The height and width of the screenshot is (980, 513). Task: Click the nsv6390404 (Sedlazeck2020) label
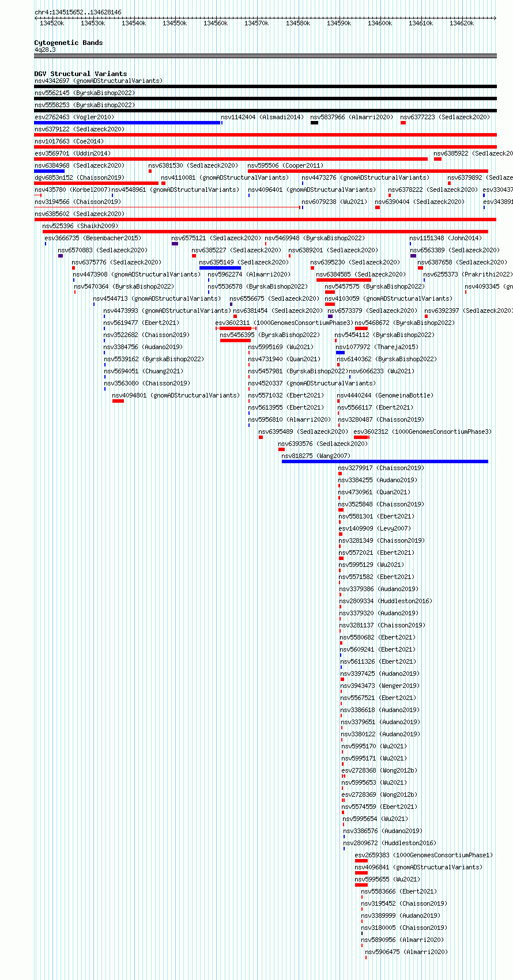(420, 202)
